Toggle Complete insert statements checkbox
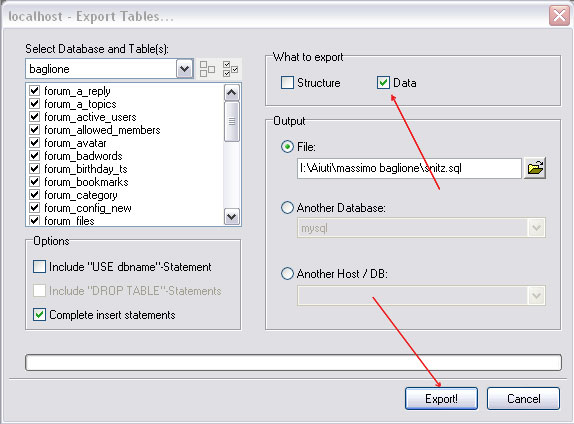Screen dimensions: 574x424 tap(39, 315)
